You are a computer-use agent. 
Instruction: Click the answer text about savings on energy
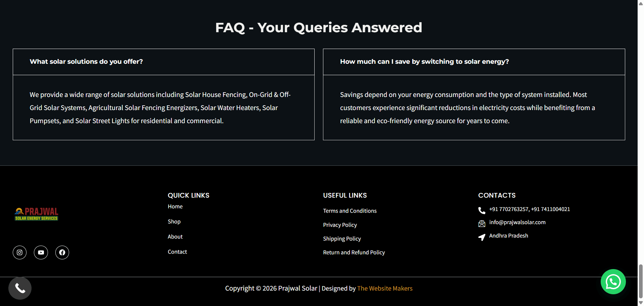468,108
